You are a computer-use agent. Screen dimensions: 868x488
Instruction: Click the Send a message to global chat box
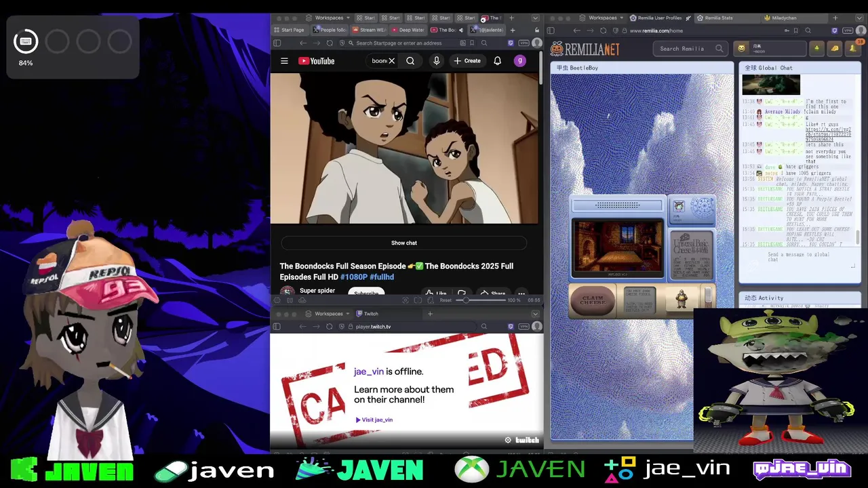point(799,258)
